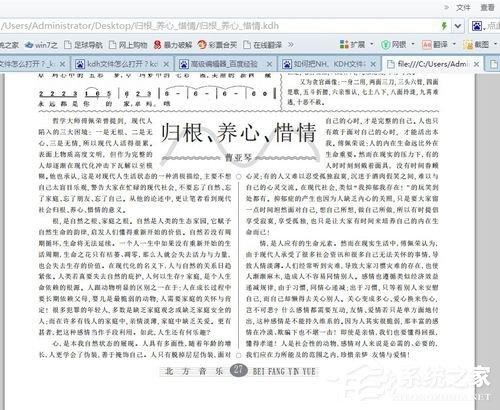This screenshot has height=410, width=500.
Task: Show more bookmarks via the overflow chevron
Action: coord(291,45)
